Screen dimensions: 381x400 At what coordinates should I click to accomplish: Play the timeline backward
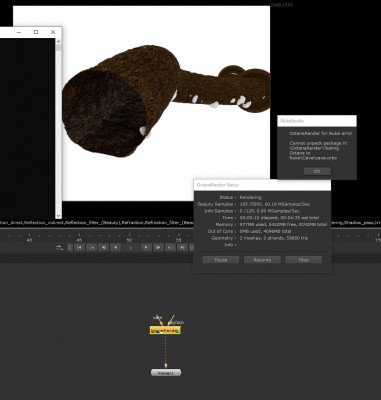click(116, 248)
